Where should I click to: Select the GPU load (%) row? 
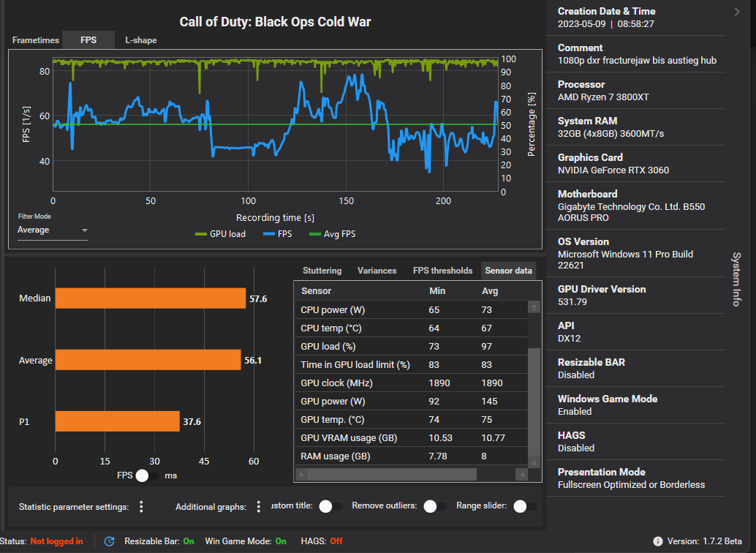[x=411, y=347]
